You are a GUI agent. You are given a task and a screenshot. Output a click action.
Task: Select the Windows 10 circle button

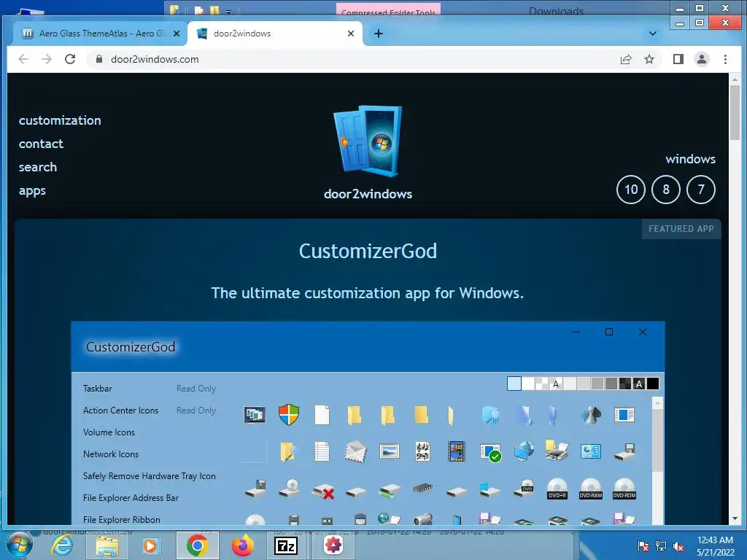(631, 190)
